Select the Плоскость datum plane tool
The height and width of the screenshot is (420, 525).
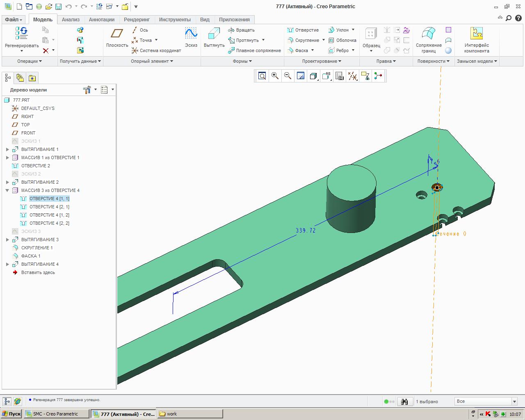[x=117, y=33]
